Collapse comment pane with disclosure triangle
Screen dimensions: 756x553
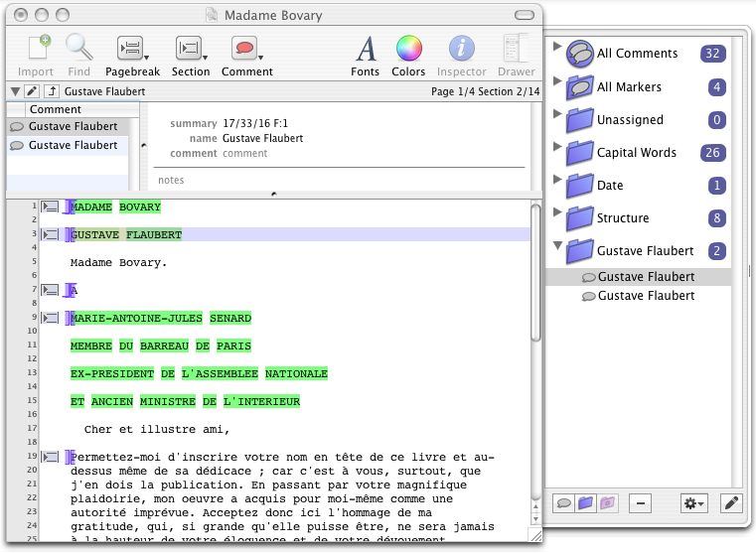pyautogui.click(x=14, y=91)
